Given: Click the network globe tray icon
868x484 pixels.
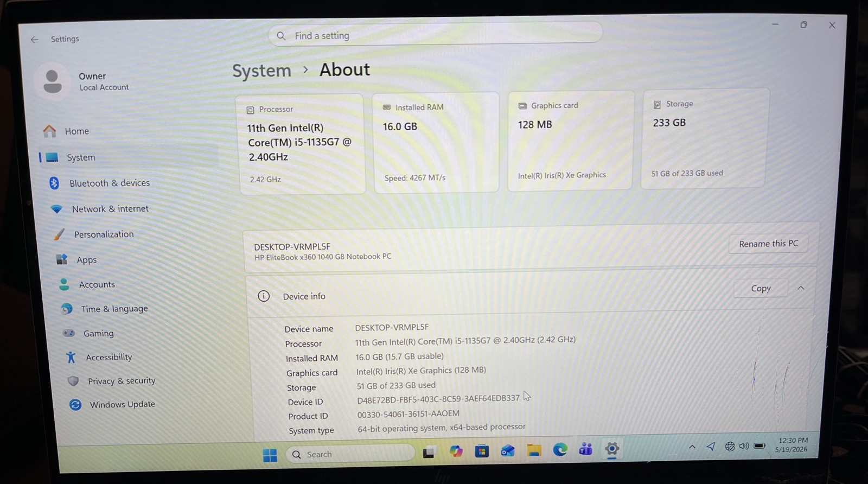Looking at the screenshot, I should click(730, 447).
